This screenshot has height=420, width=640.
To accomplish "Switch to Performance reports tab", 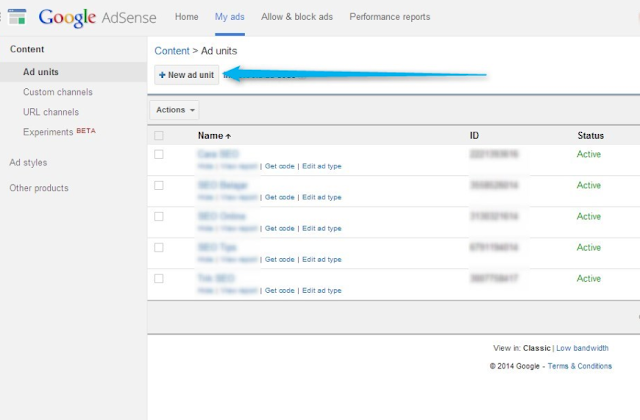I will click(389, 17).
